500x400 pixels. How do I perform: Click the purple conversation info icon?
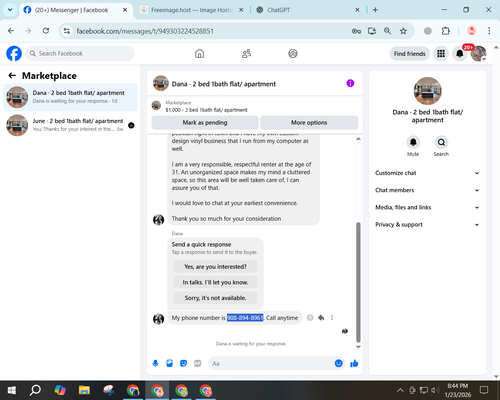point(350,83)
